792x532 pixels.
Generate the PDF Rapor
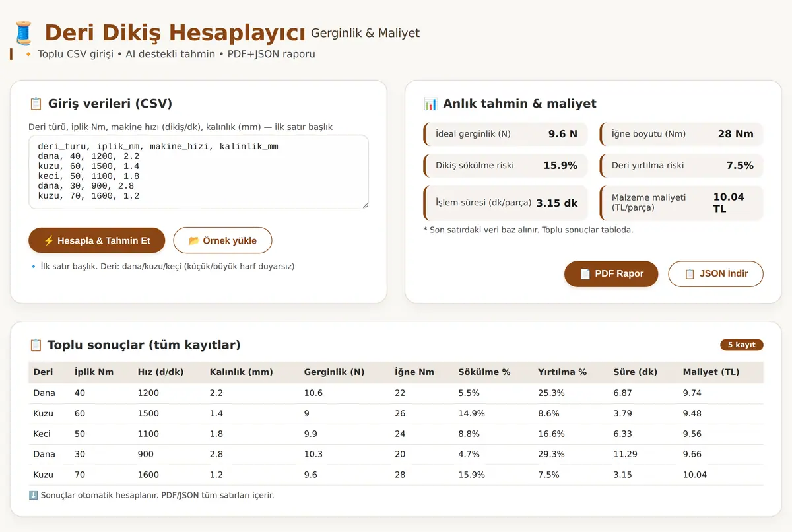[611, 274]
